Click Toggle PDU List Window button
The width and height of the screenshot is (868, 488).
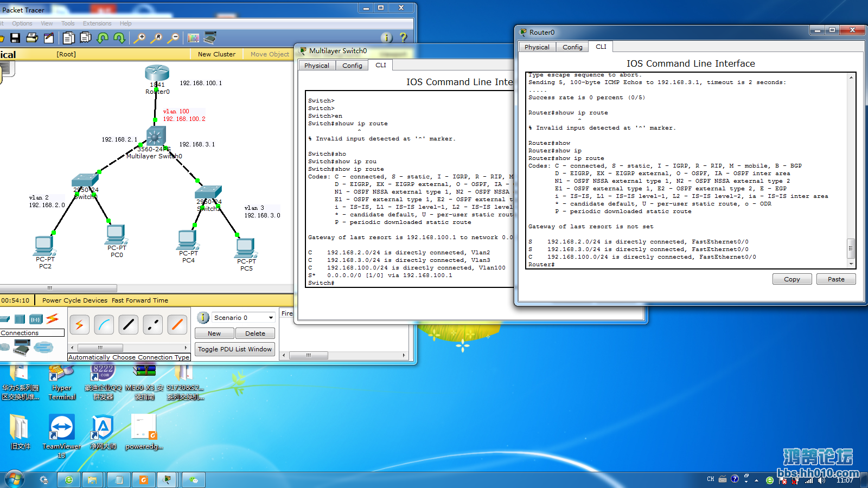click(x=235, y=349)
